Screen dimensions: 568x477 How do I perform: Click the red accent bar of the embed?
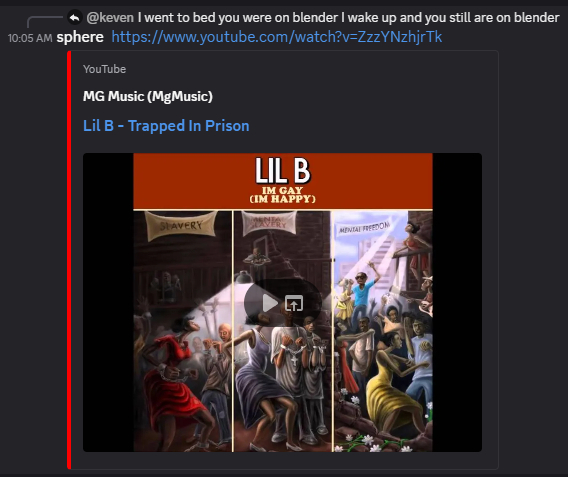coord(69,260)
